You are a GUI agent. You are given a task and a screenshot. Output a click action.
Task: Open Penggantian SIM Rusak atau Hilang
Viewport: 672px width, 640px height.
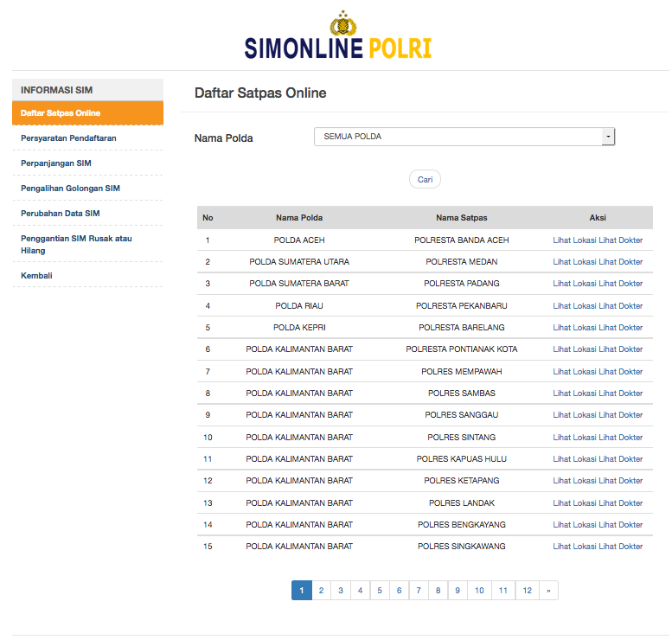(76, 245)
